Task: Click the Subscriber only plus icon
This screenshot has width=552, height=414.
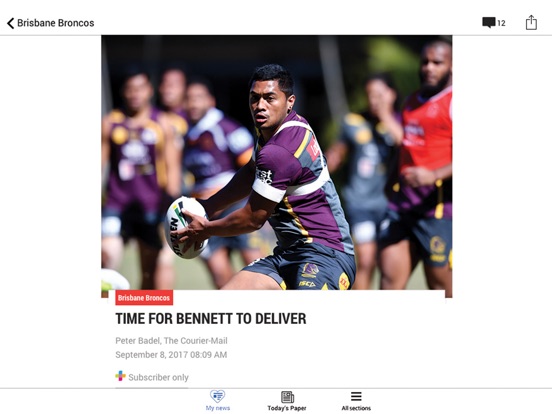Action: click(x=120, y=376)
